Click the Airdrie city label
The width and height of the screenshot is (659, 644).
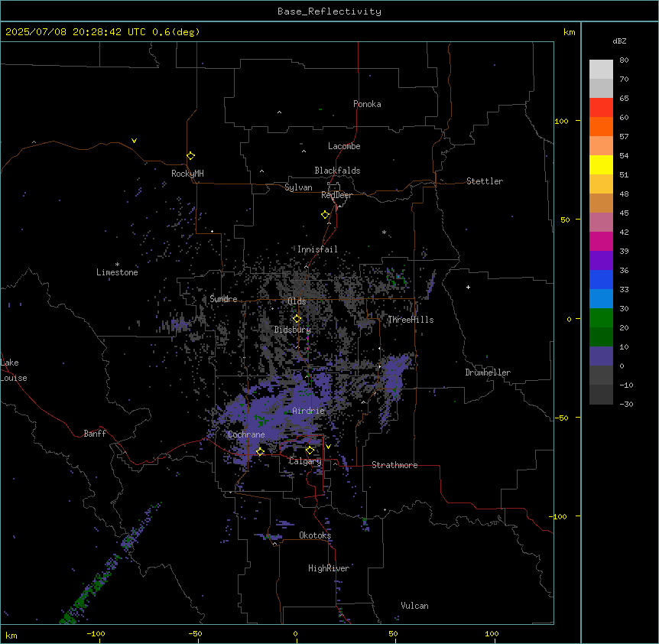pyautogui.click(x=309, y=411)
